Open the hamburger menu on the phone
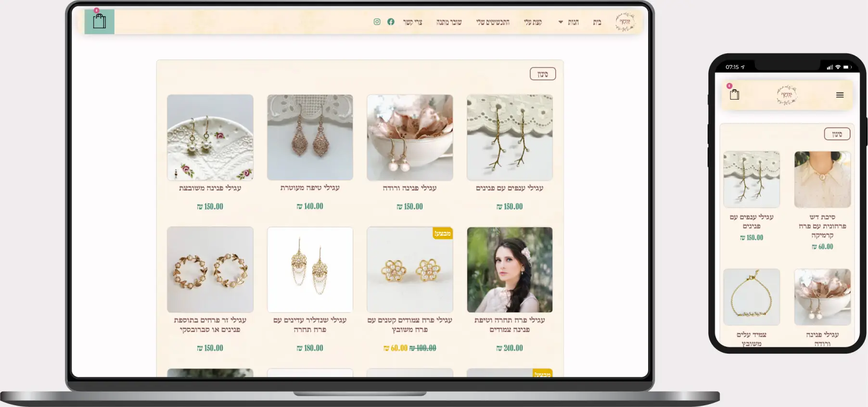The image size is (868, 407). (840, 95)
